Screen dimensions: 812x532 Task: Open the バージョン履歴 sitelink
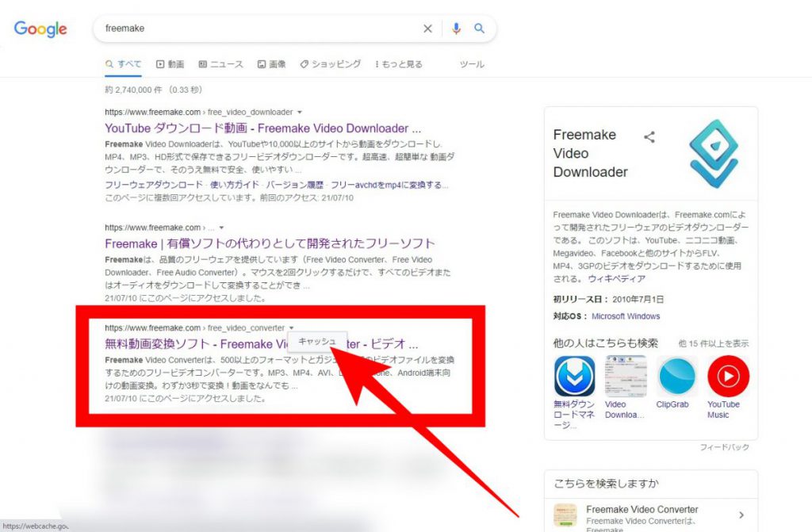[x=295, y=185]
